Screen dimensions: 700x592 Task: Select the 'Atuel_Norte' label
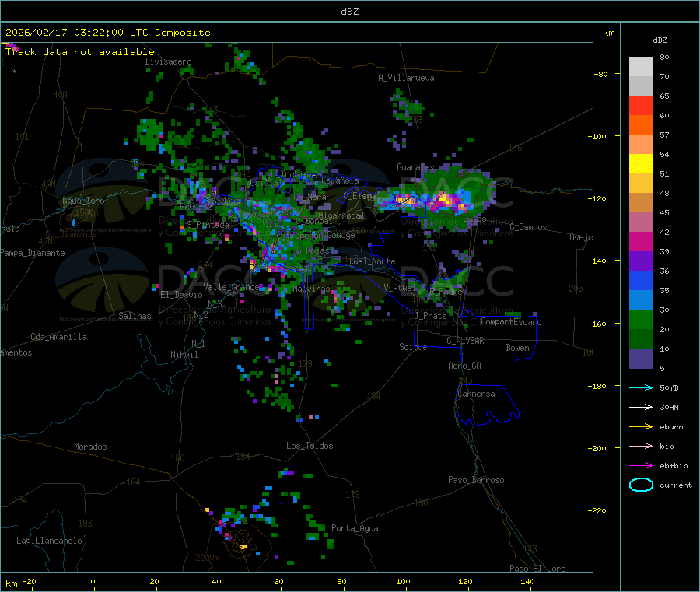click(369, 261)
